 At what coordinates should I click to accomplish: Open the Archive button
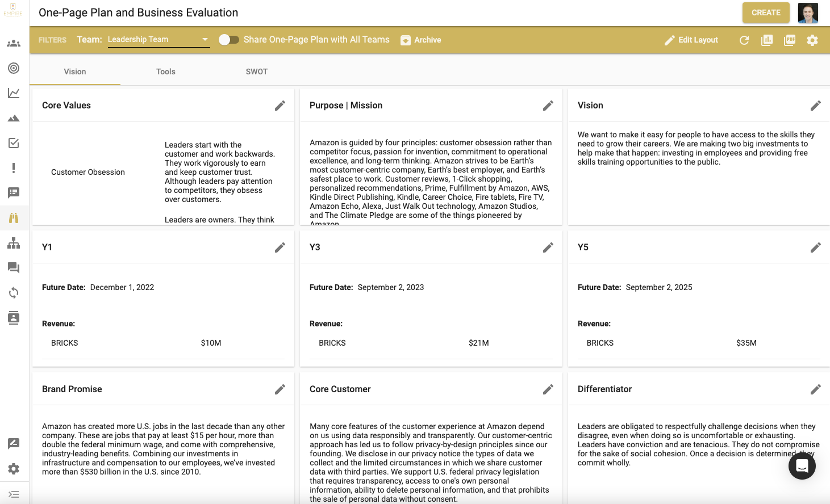421,40
